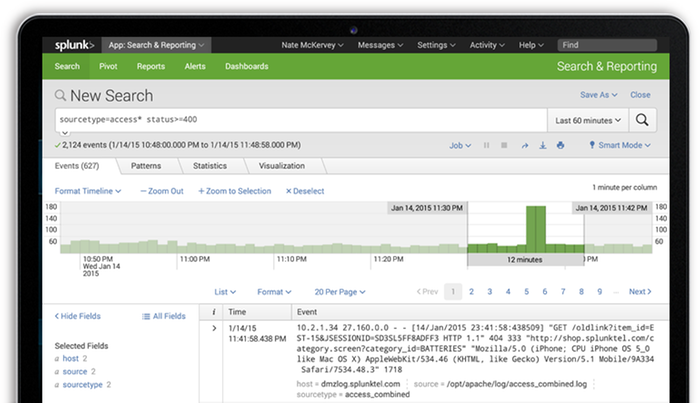Switch to Visualization tab

point(282,166)
